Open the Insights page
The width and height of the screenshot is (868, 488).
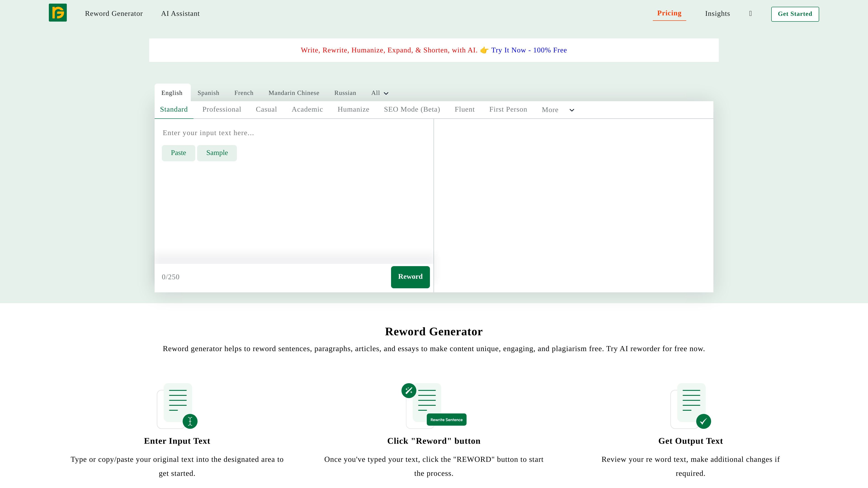(717, 14)
